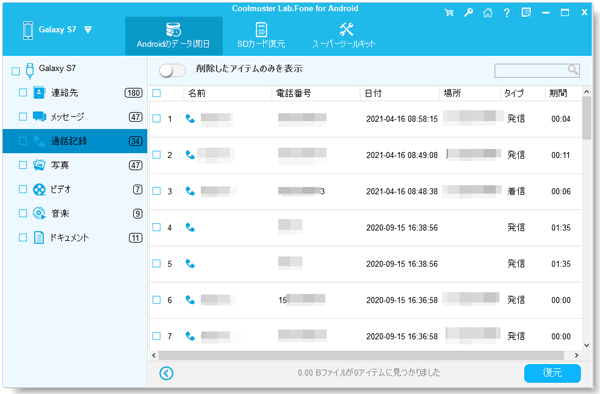Click phone icon in call row 7
This screenshot has width=600, height=394.
[x=190, y=336]
